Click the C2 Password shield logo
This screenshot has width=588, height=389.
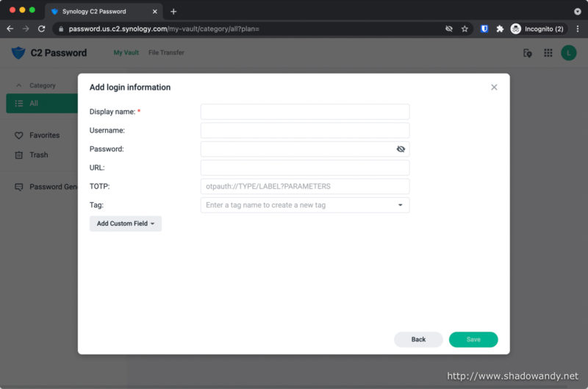pos(18,53)
